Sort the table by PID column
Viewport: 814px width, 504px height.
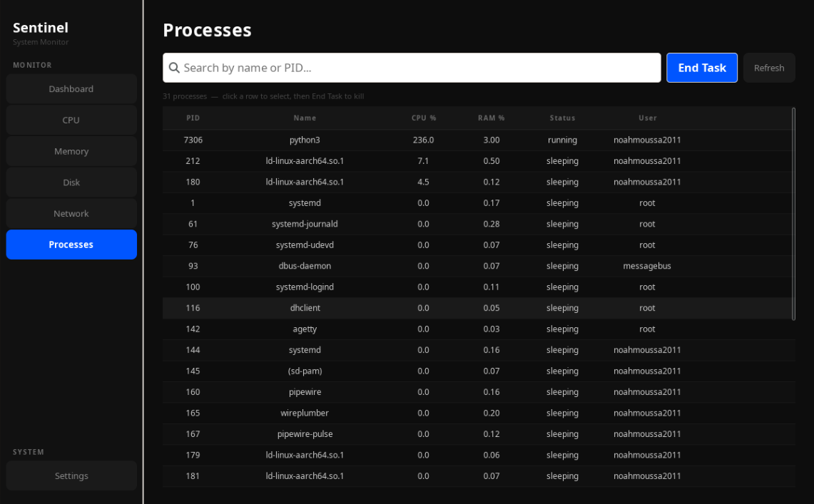point(193,118)
